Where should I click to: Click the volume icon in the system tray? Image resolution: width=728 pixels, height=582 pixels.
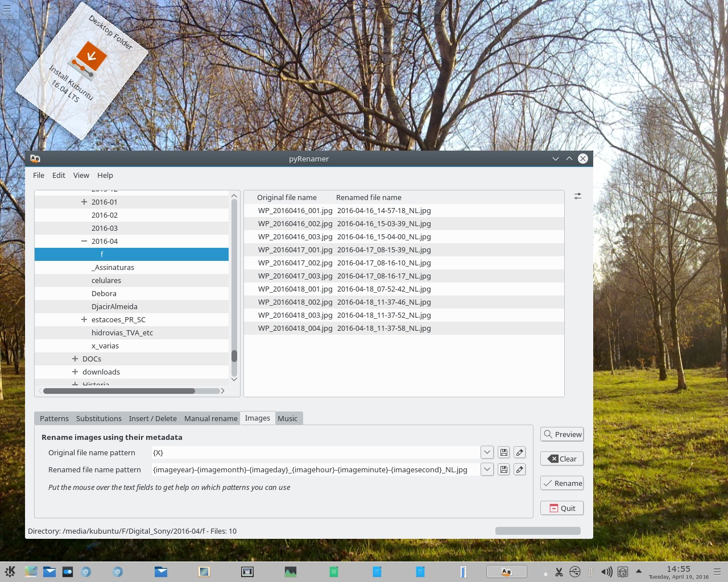pyautogui.click(x=606, y=572)
